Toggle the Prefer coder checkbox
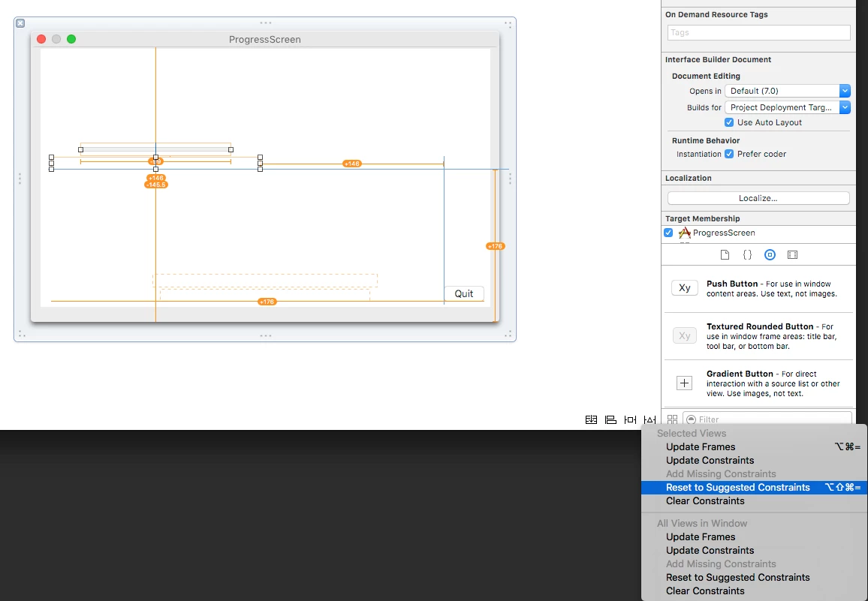Viewport: 868px width, 601px height. click(729, 154)
